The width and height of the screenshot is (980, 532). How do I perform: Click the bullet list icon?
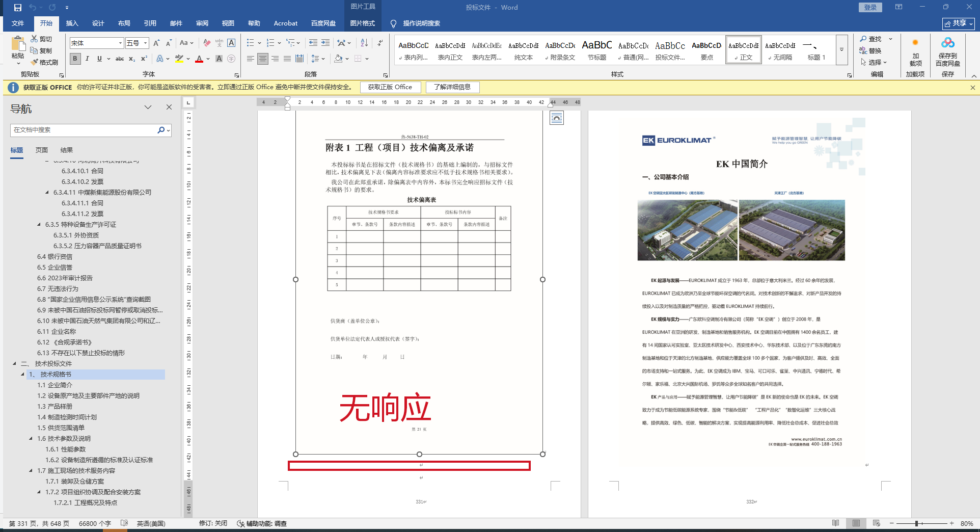250,43
